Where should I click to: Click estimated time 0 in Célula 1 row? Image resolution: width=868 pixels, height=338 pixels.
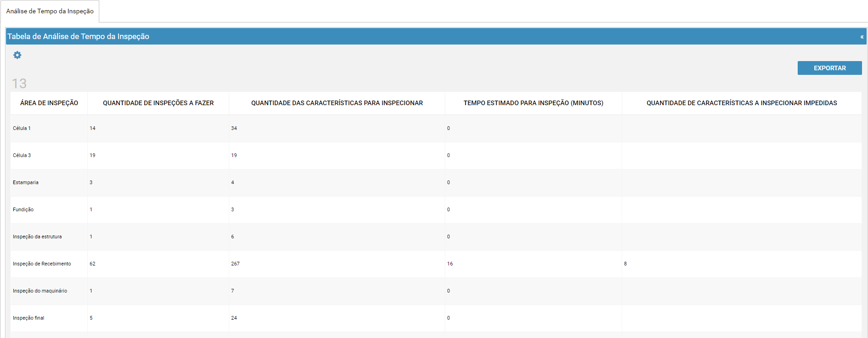448,128
